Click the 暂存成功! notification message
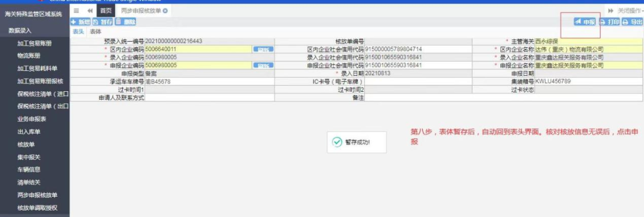The height and width of the screenshot is (217, 644). [357, 142]
